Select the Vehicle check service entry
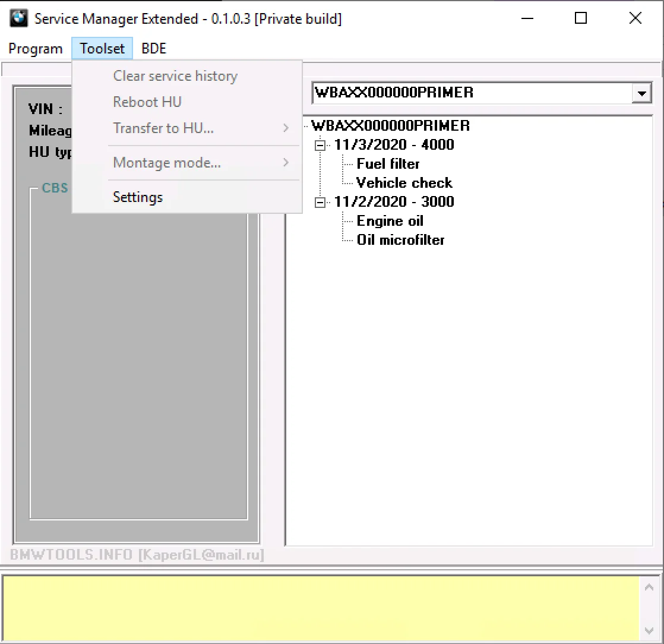 coord(404,183)
